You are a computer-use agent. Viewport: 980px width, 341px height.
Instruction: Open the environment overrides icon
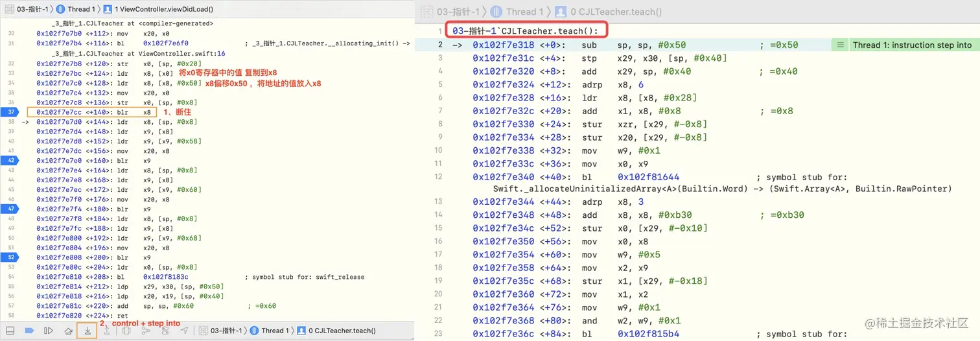pyautogui.click(x=165, y=331)
